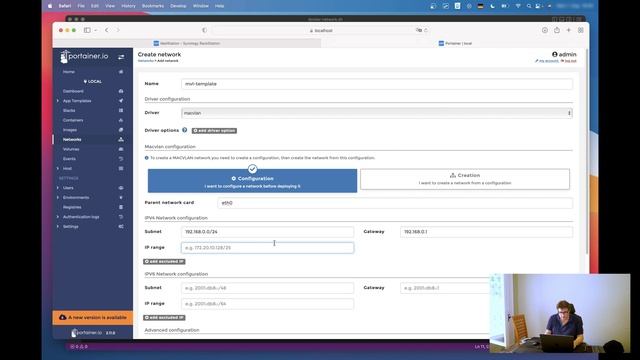
Task: Click the Networks icon in the sidebar
Action: tap(121, 140)
